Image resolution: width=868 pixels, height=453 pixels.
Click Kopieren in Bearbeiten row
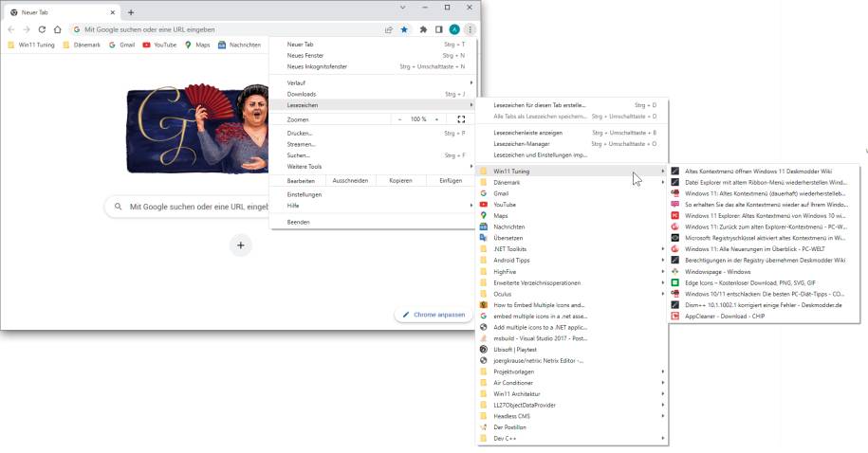coord(400,181)
